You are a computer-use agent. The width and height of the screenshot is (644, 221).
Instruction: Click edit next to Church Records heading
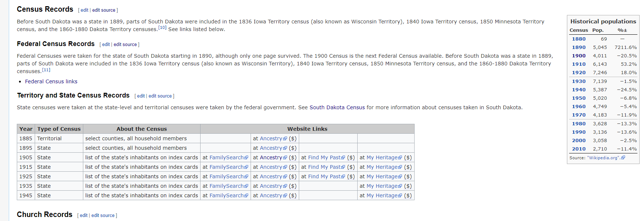pyautogui.click(x=84, y=216)
